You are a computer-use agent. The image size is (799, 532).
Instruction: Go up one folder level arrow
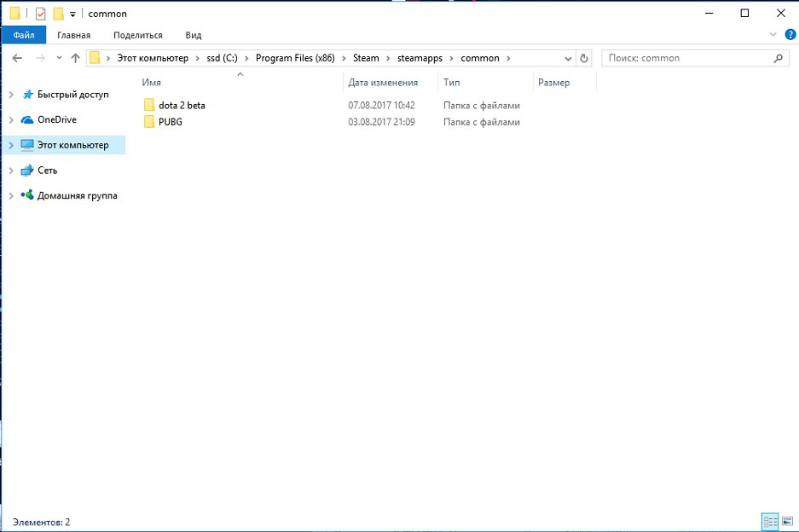click(x=75, y=58)
